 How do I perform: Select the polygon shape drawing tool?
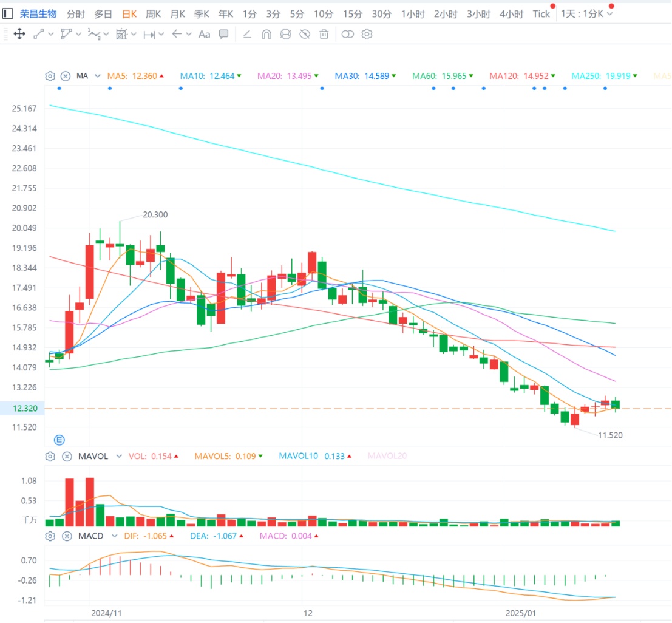66,34
